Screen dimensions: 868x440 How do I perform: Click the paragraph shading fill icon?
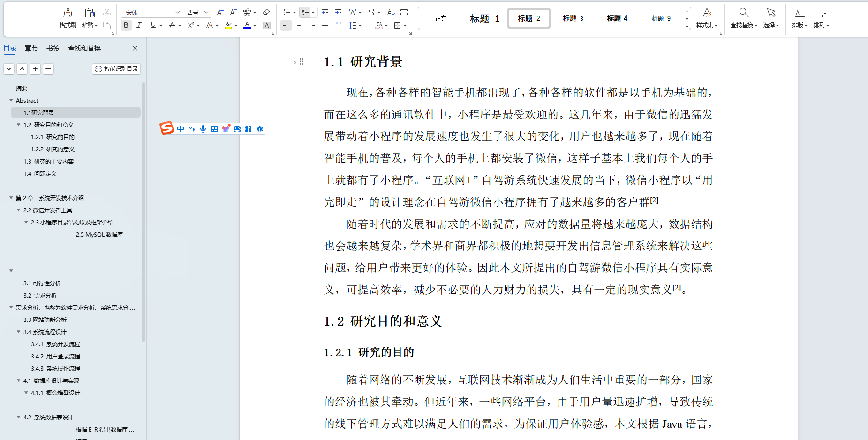(x=379, y=25)
